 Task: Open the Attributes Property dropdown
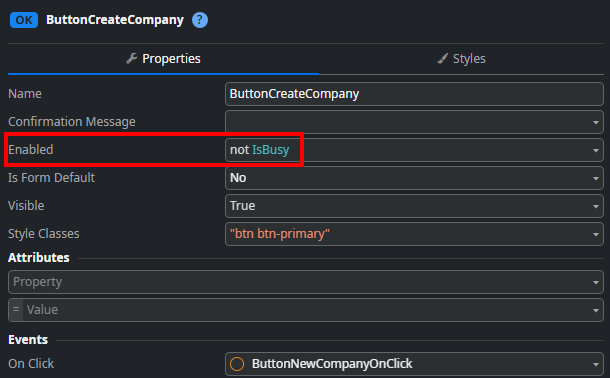tap(306, 282)
